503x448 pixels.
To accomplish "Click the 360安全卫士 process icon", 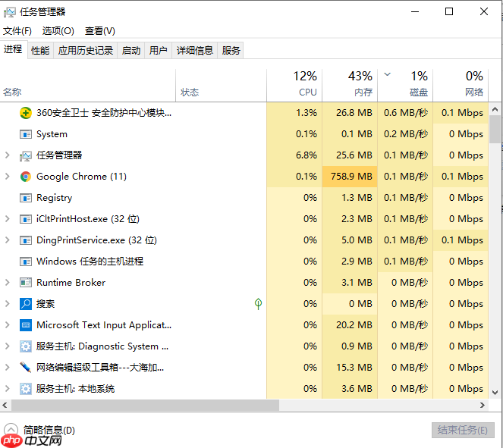I will point(26,113).
